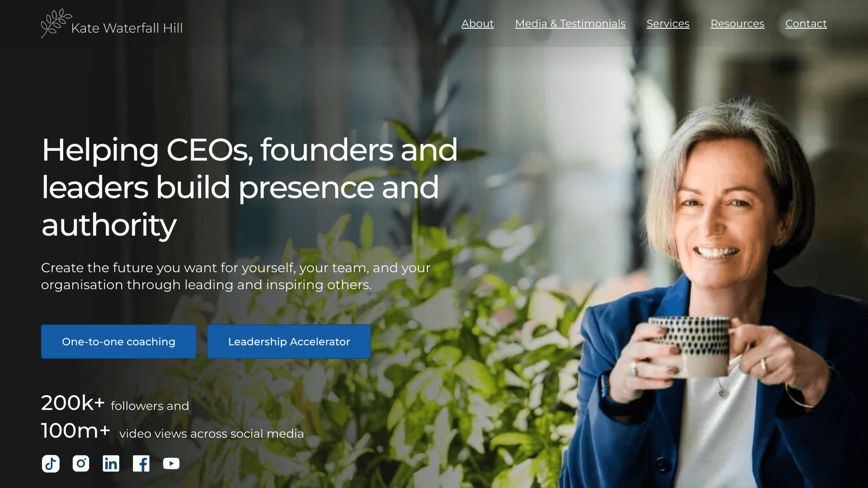Navigate to the Contact page
Image resolution: width=868 pixels, height=488 pixels.
[x=806, y=24]
